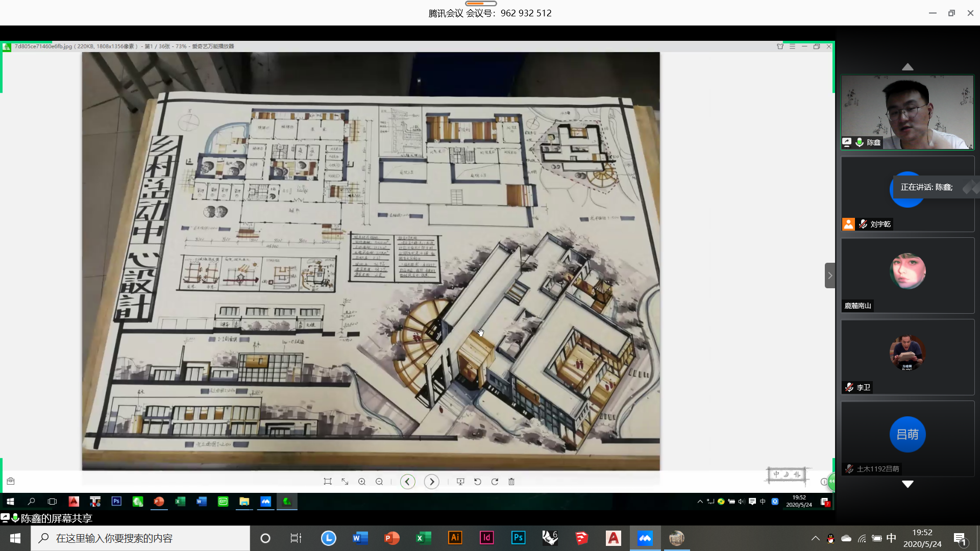Viewport: 980px width, 551px height.
Task: Select 鹿麓南山 participant tile
Action: (x=907, y=275)
